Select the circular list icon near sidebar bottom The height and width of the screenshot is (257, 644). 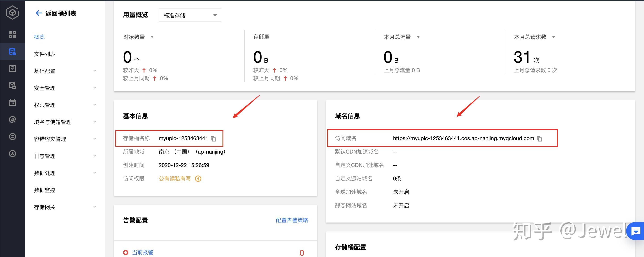13,136
